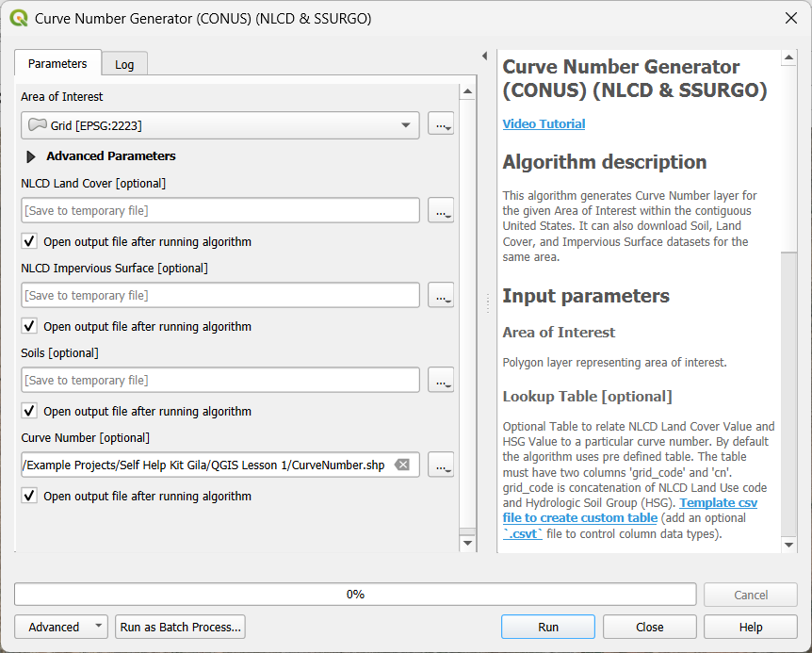Viewport: 812px width, 653px height.
Task: Click the 0% progress bar
Action: click(x=355, y=595)
